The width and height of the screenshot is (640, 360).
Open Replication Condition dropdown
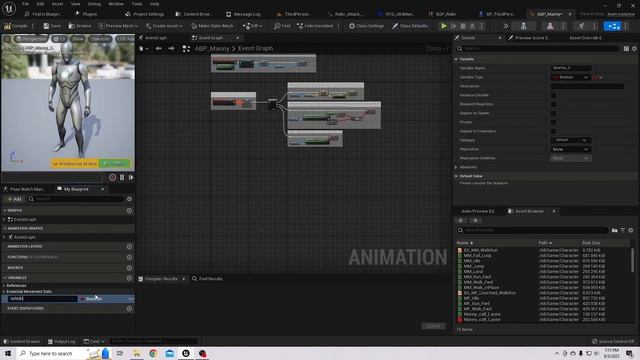click(x=571, y=158)
